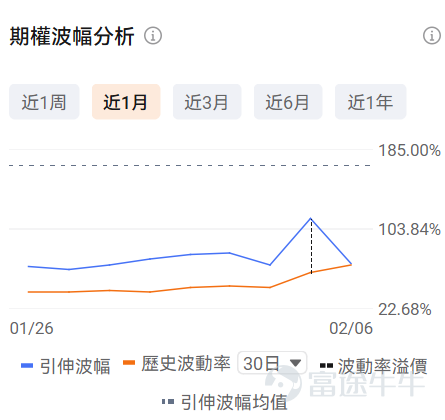
Task: Click the 185.00% axis label
Action: [x=410, y=150]
